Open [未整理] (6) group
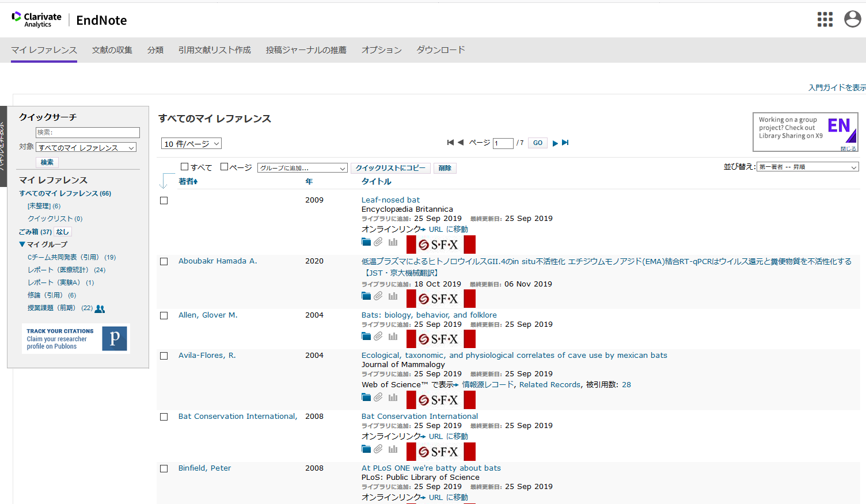The width and height of the screenshot is (866, 504). coord(44,206)
